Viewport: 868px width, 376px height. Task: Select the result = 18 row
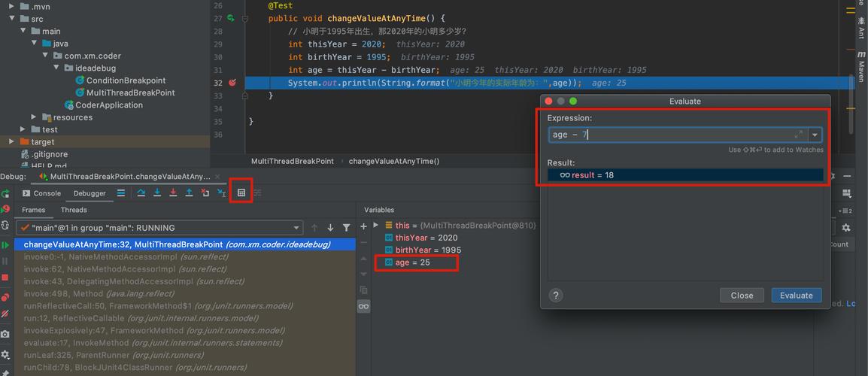(x=685, y=175)
